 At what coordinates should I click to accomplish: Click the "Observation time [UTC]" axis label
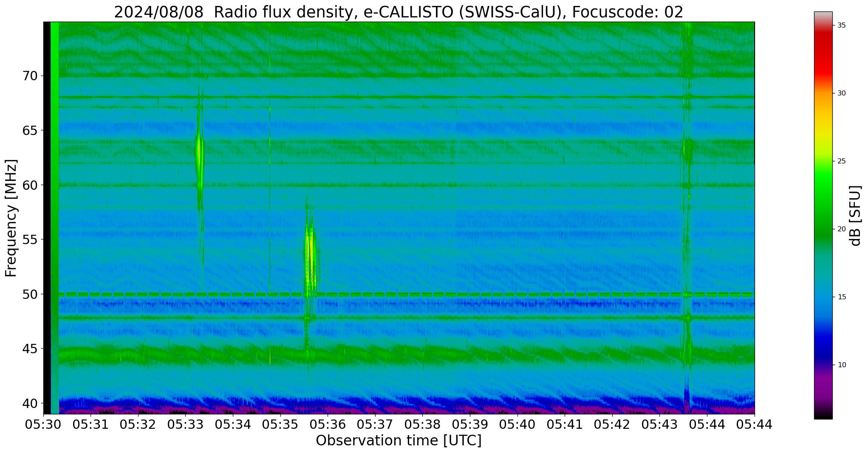[399, 441]
